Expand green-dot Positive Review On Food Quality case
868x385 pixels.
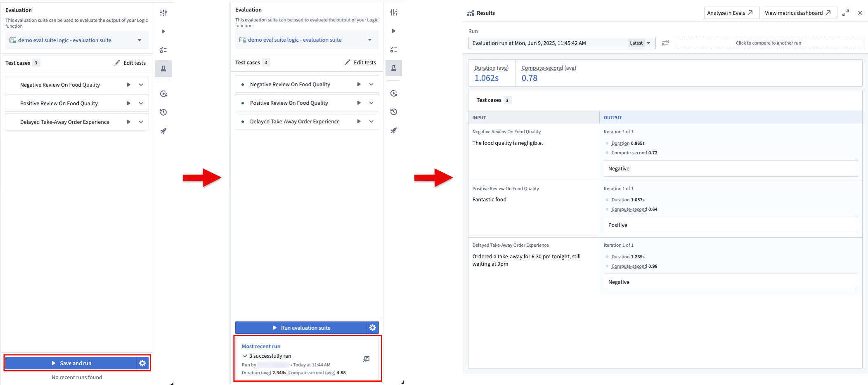tap(371, 103)
